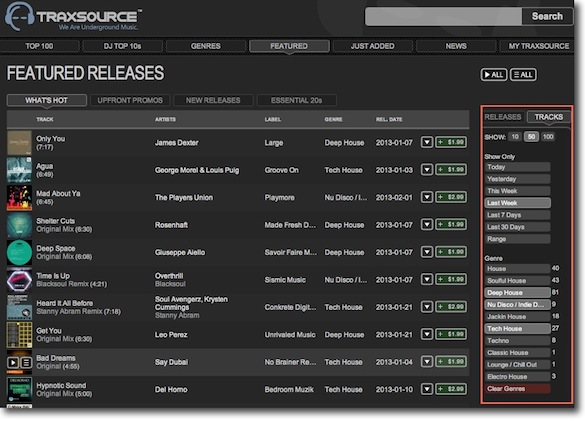Open dropdown arrow for Only You

coord(427,142)
